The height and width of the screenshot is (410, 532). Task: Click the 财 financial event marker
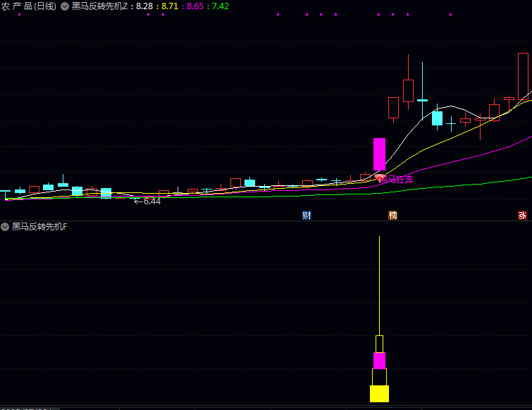click(x=307, y=215)
